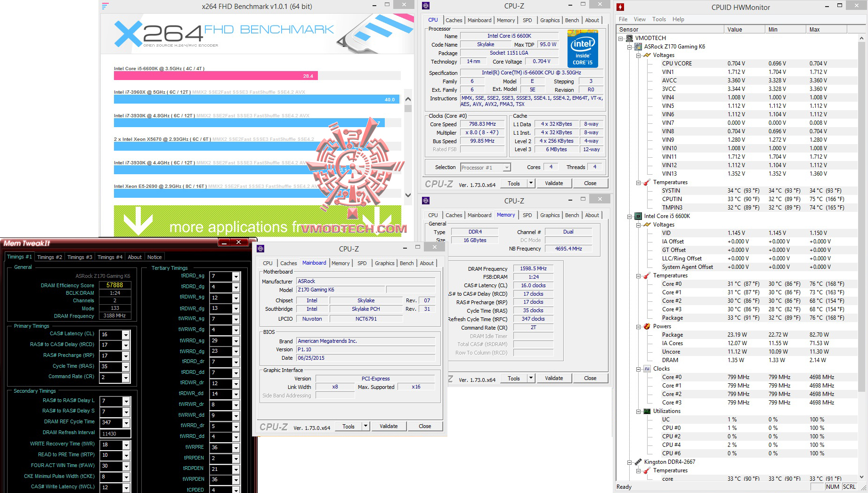
Task: Collapse the Powers section in HWMonitor
Action: pyautogui.click(x=638, y=327)
